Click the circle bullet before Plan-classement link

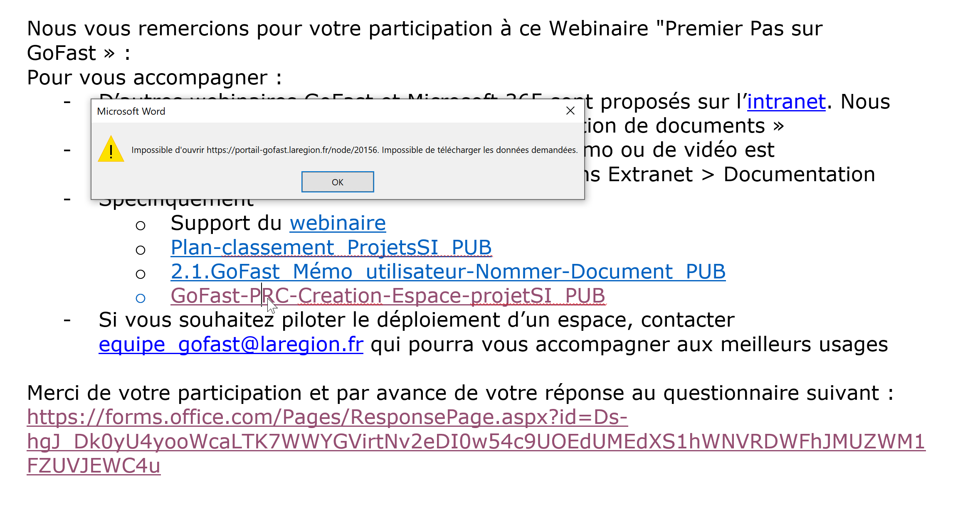pos(141,250)
